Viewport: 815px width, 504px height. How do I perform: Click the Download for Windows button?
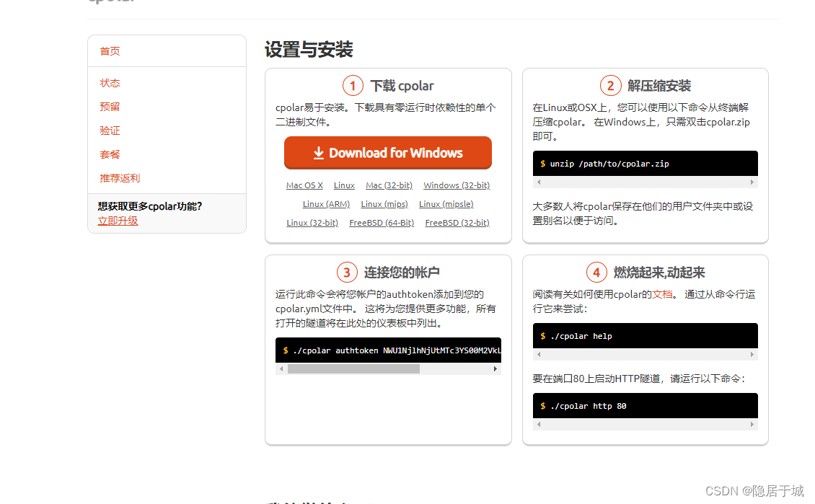[x=388, y=153]
